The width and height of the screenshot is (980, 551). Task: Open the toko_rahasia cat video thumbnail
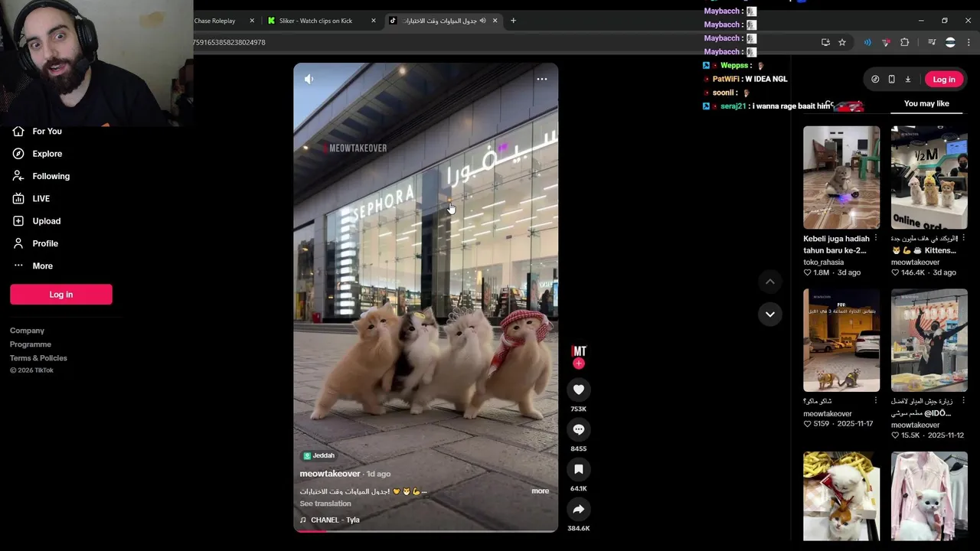coord(841,178)
